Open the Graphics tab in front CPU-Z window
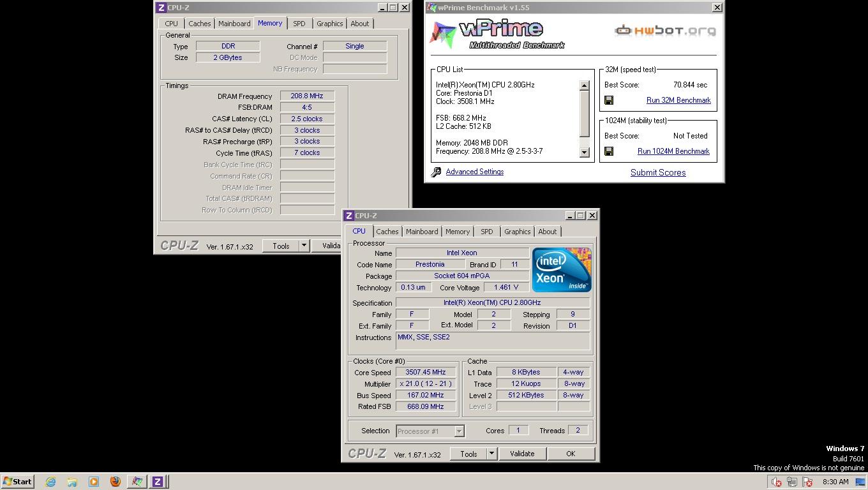 (x=518, y=232)
